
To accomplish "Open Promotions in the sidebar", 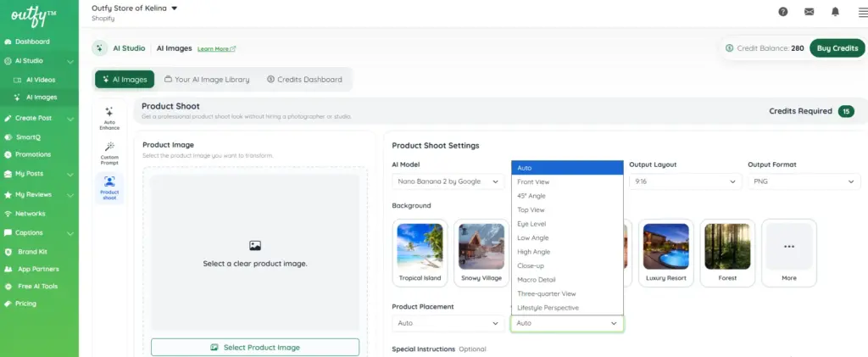I will [33, 154].
